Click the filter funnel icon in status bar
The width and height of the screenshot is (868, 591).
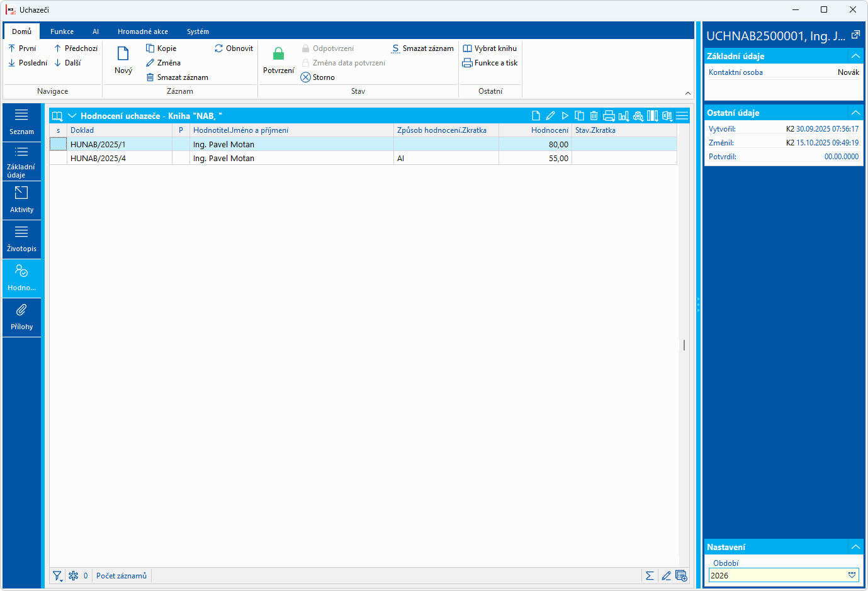(57, 576)
